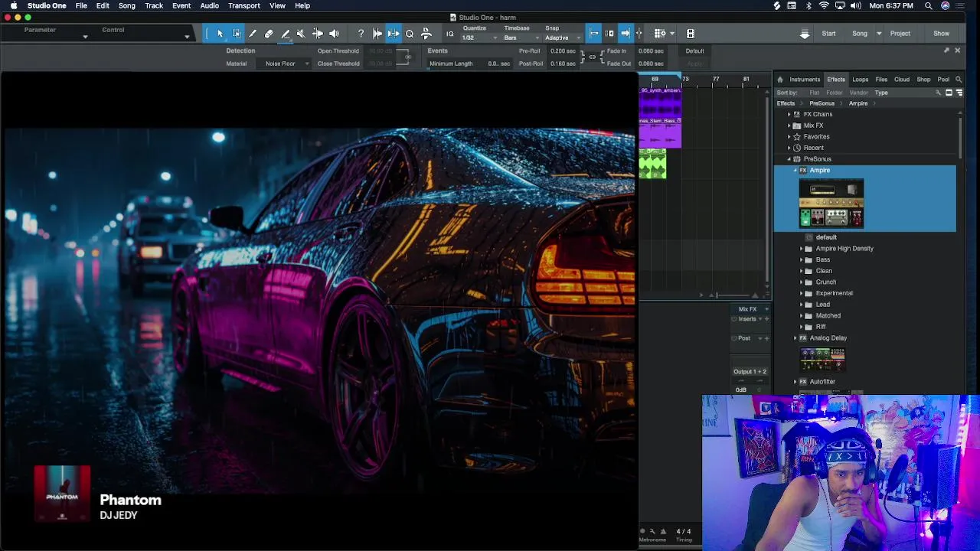980x551 pixels.
Task: Open the Transport menu
Action: point(243,6)
